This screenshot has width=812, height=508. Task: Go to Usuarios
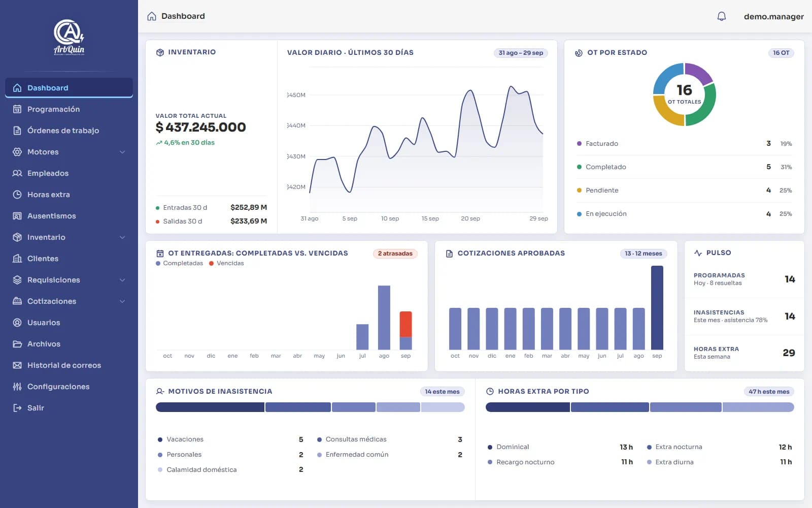click(x=69, y=323)
